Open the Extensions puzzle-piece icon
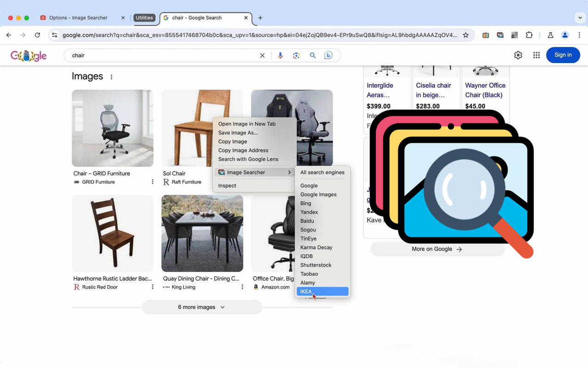This screenshot has height=368, width=588. click(529, 35)
